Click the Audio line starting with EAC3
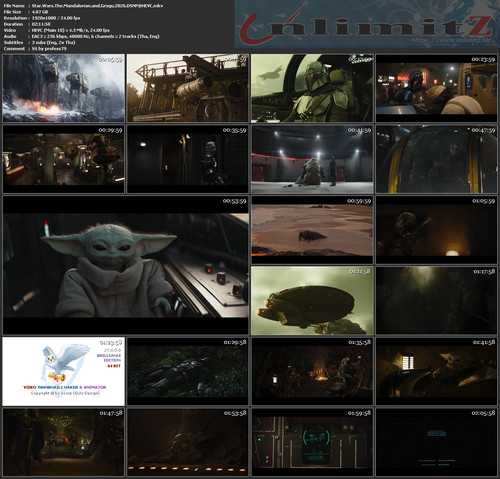Image resolution: width=500 pixels, height=479 pixels. (x=95, y=36)
